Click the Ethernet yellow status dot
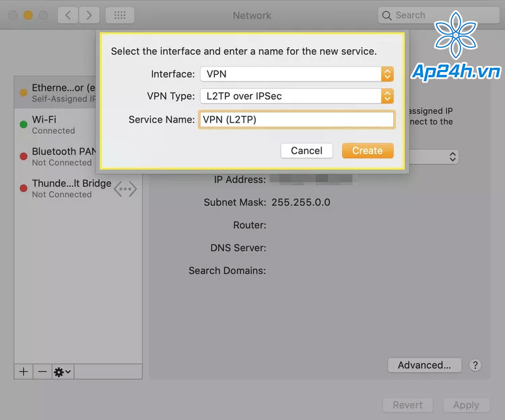The height and width of the screenshot is (420, 505). [x=24, y=93]
